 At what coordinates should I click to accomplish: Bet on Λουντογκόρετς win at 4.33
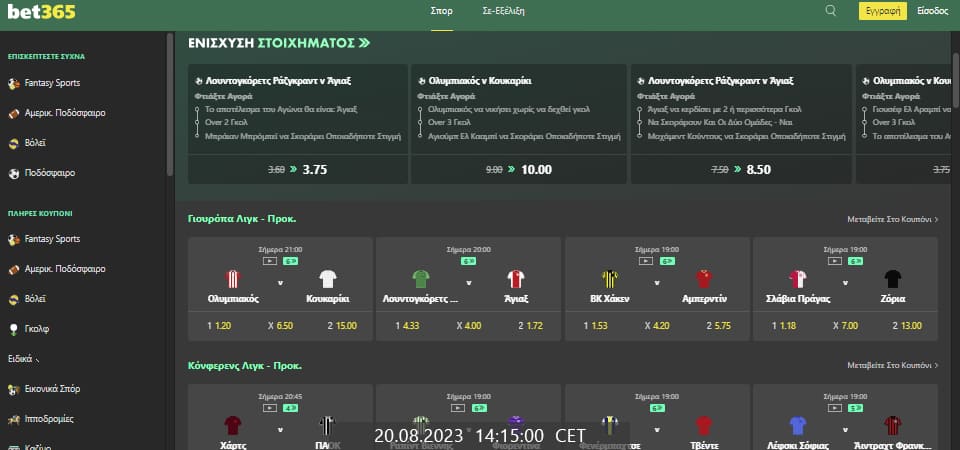pyautogui.click(x=407, y=326)
